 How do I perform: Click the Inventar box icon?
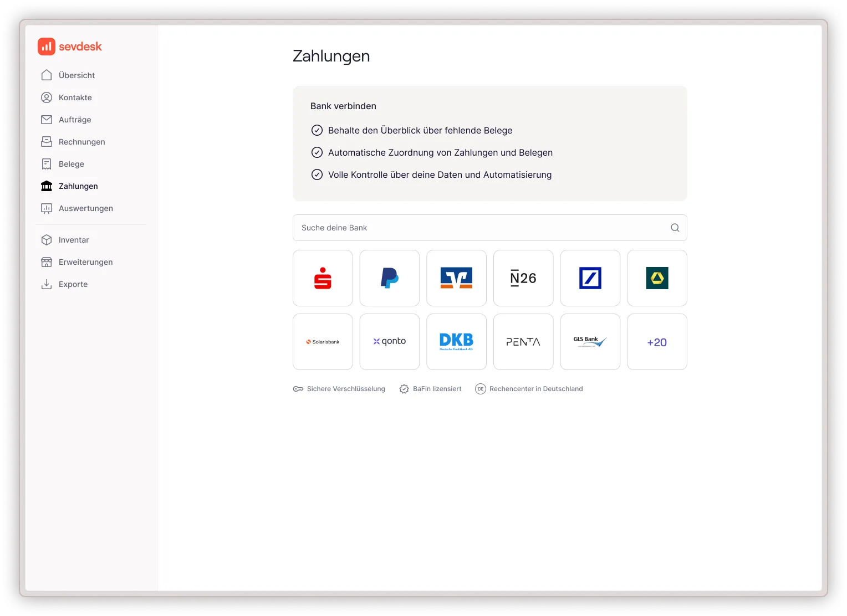[47, 240]
